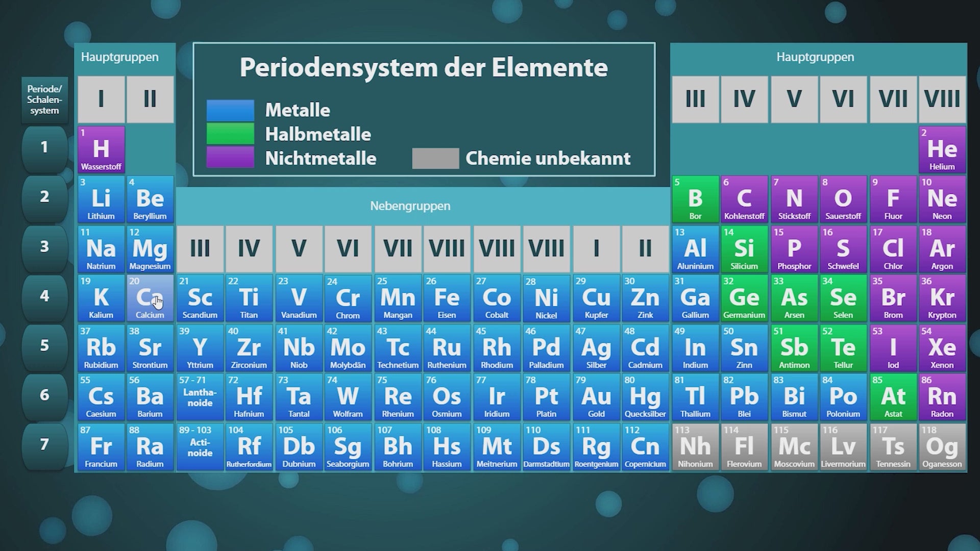This screenshot has height=551, width=980.
Task: Select Hauptgruppe VII column header
Action: (x=893, y=99)
